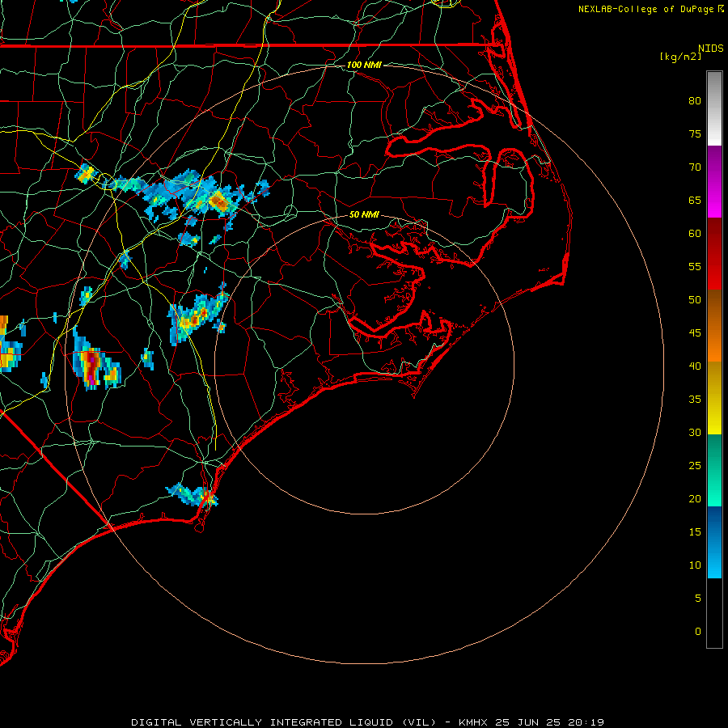The image size is (728, 728).
Task: Click the 100 NMI range ring label
Action: (364, 65)
